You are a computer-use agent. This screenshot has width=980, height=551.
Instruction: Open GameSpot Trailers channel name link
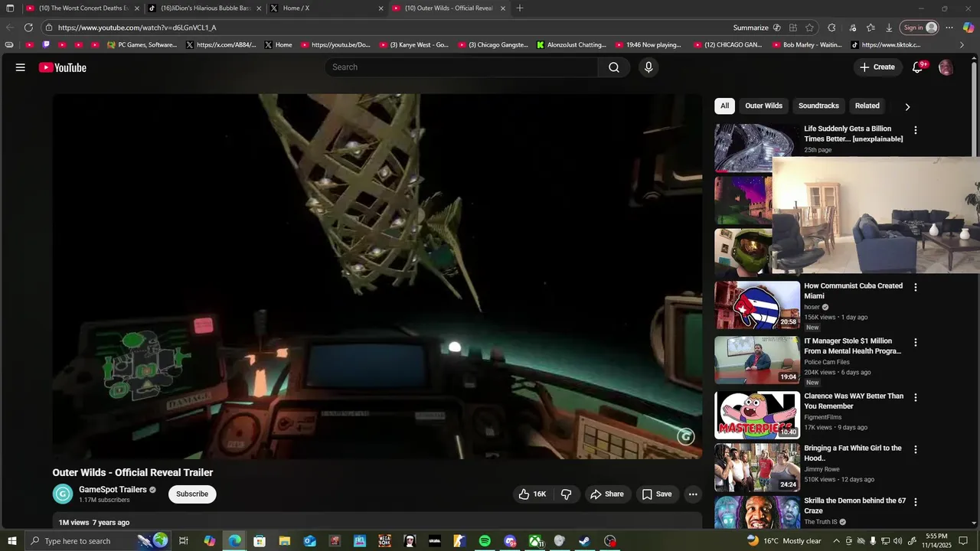point(113,490)
